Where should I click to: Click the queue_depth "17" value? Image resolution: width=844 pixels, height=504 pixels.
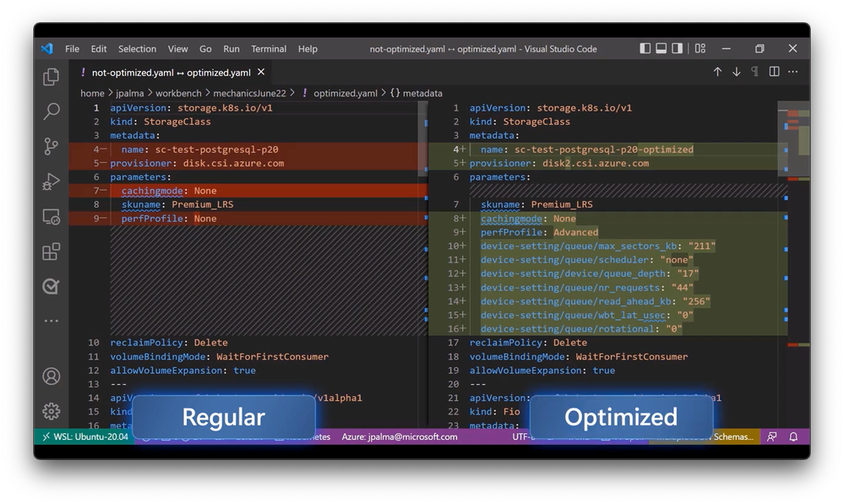click(688, 274)
